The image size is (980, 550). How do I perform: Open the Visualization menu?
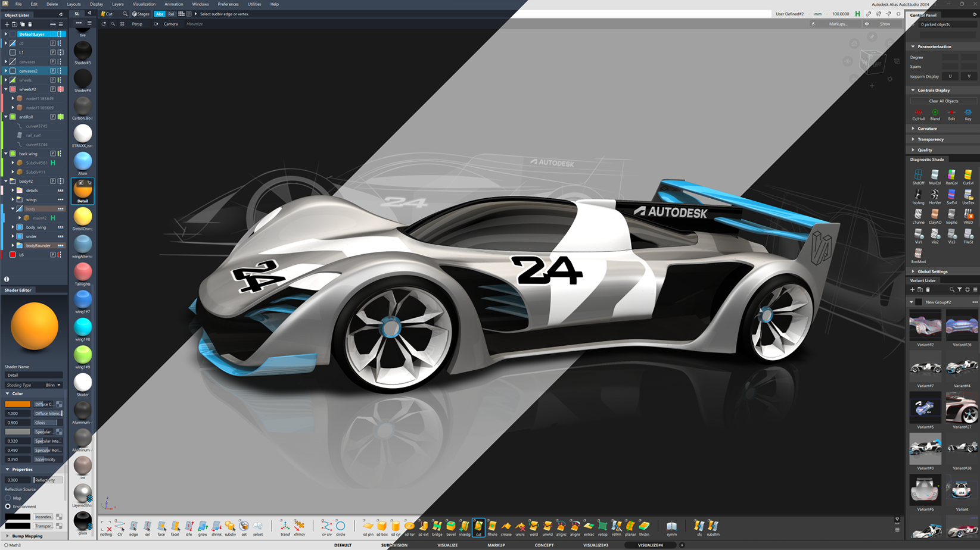144,4
